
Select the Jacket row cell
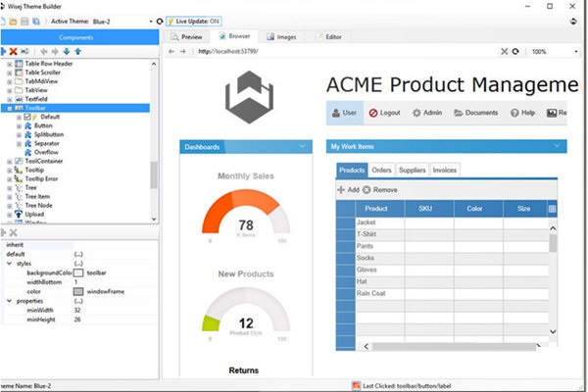click(380, 222)
